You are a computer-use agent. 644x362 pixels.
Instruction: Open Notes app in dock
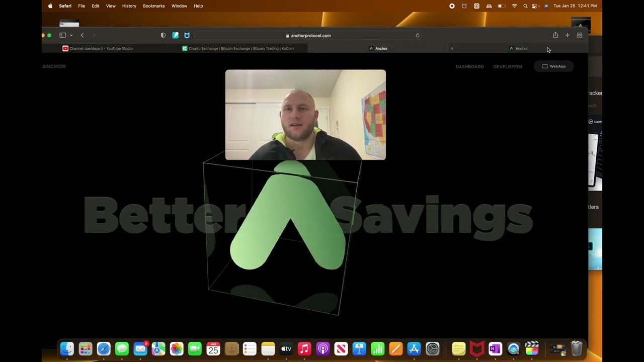[x=268, y=349]
